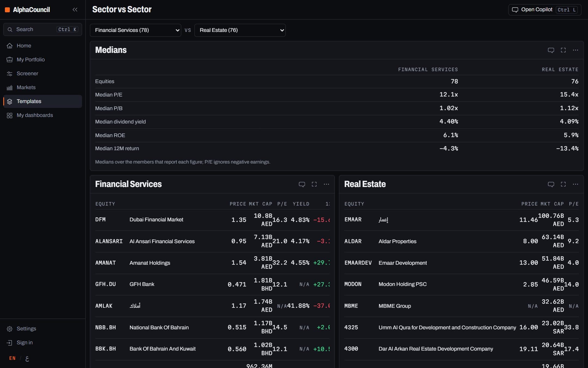Click the Markets bars icon

[x=10, y=88]
